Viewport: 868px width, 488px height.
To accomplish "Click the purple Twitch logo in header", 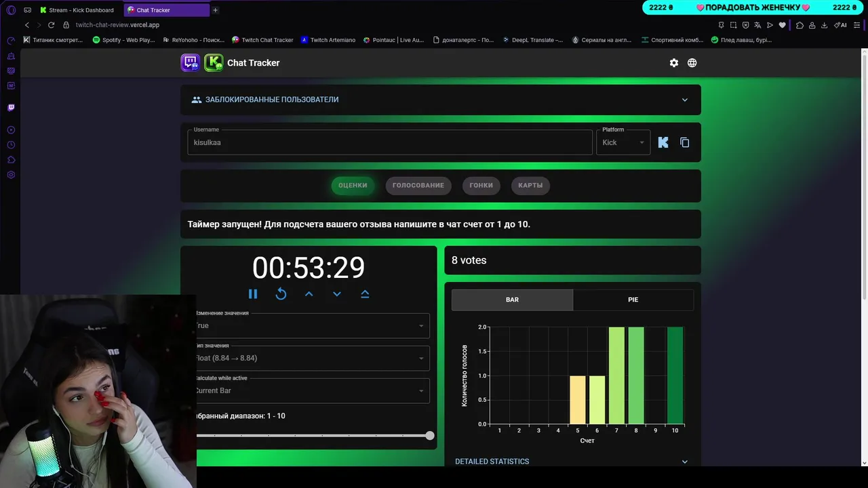I will click(x=191, y=62).
